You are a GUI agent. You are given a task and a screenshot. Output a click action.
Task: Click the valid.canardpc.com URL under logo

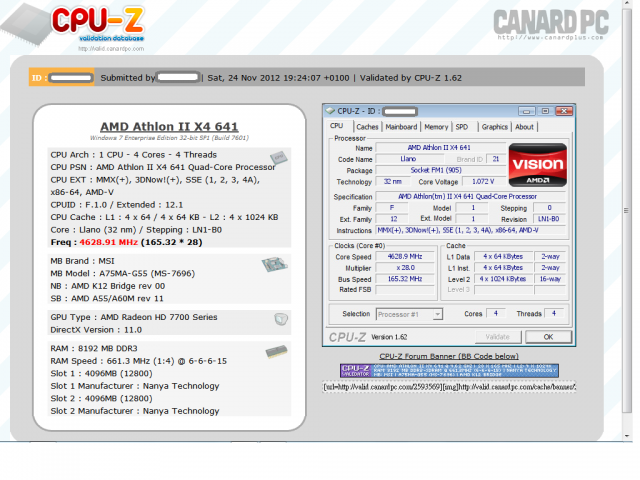tap(111, 49)
